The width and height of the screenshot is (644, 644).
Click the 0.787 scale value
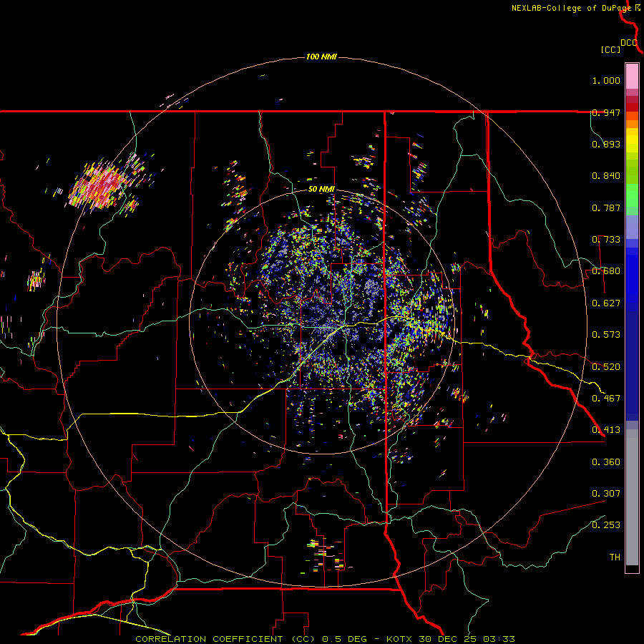(606, 208)
